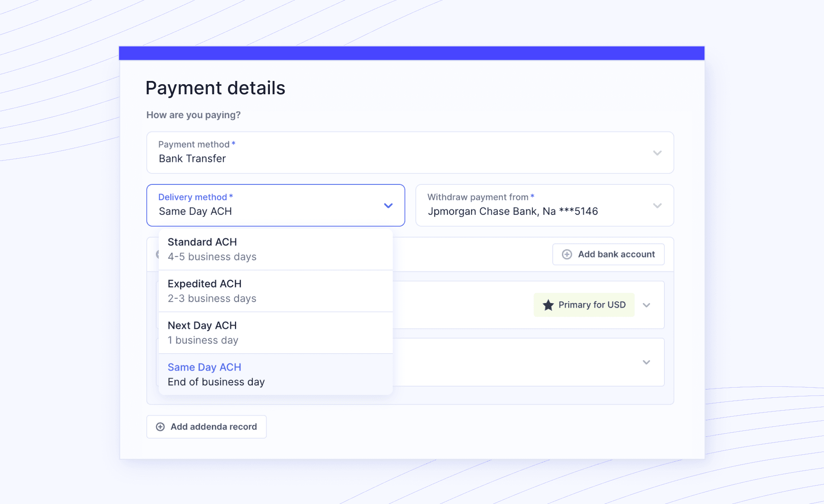Click the chevron arrow in Payment method field
Viewport: 824px width, 504px height.
(657, 153)
